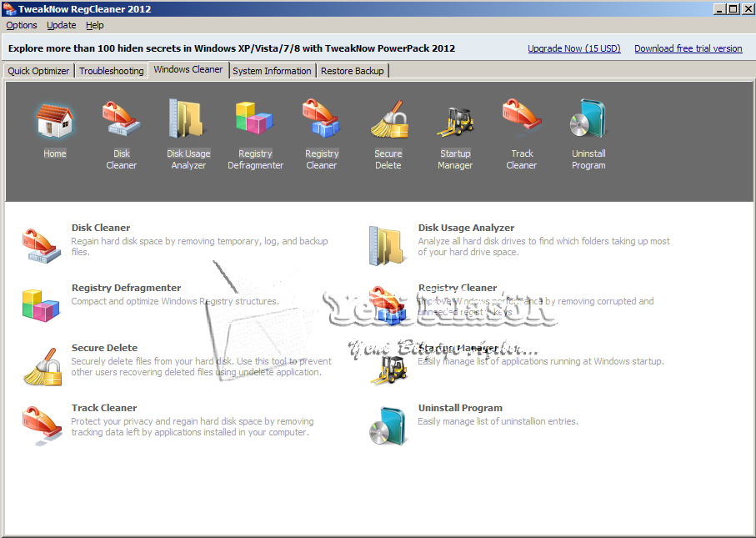Open Track Cleaner entry in the main list

pyautogui.click(x=104, y=408)
